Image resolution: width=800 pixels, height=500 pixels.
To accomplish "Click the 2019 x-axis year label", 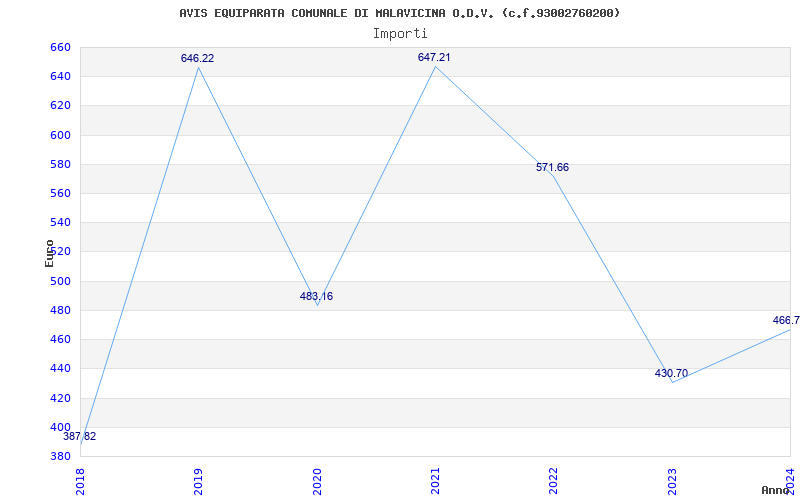I will pyautogui.click(x=198, y=481).
